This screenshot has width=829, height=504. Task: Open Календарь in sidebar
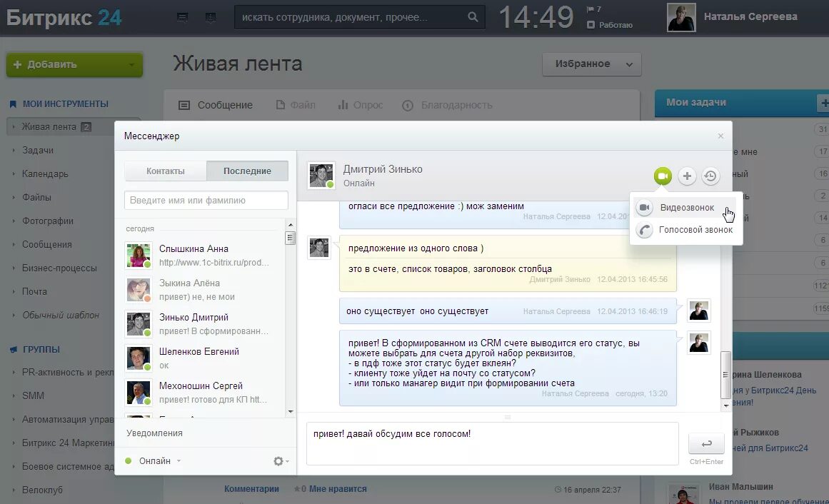click(45, 174)
